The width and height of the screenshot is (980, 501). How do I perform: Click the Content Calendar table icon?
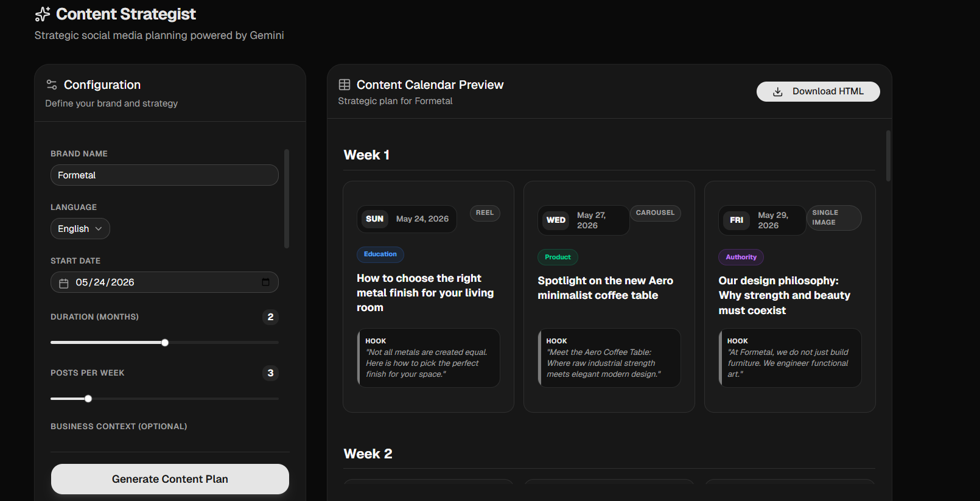[345, 85]
